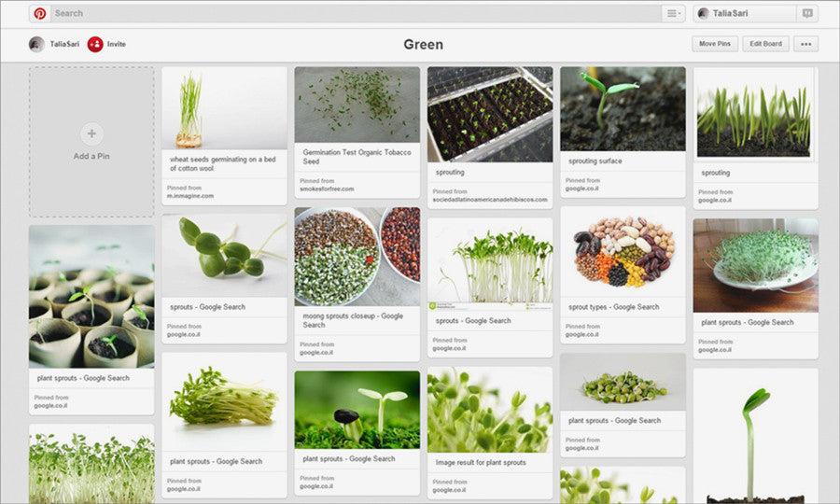This screenshot has width=840, height=504.
Task: Open the wheat seeds germinating pin image
Action: (x=224, y=107)
